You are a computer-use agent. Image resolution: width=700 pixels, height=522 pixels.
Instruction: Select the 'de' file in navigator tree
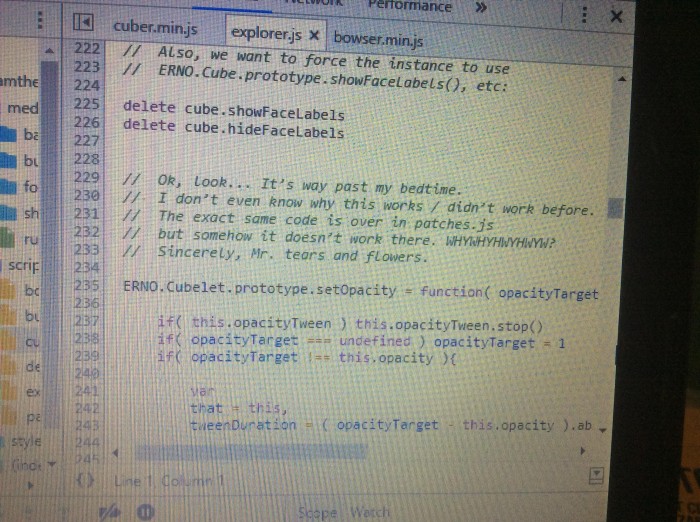(21, 366)
